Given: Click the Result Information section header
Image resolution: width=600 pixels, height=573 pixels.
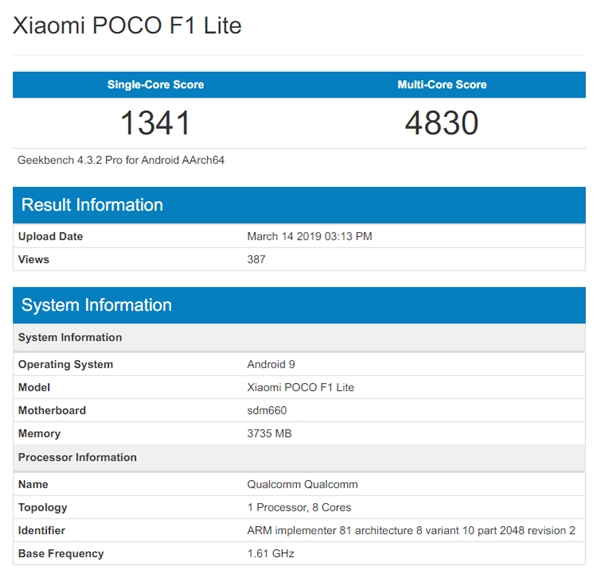Looking at the screenshot, I should pos(299,205).
